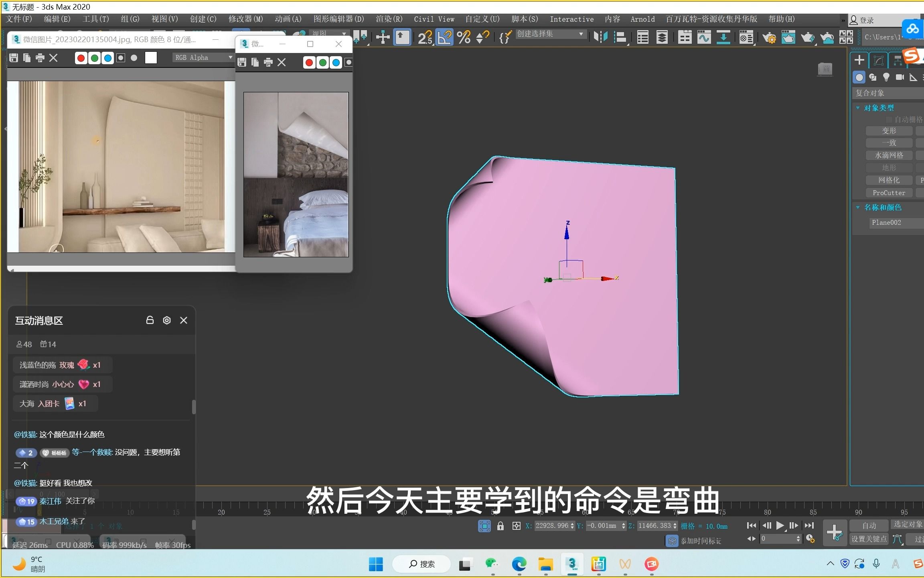
Task: Click the 网格化 button
Action: click(x=889, y=180)
